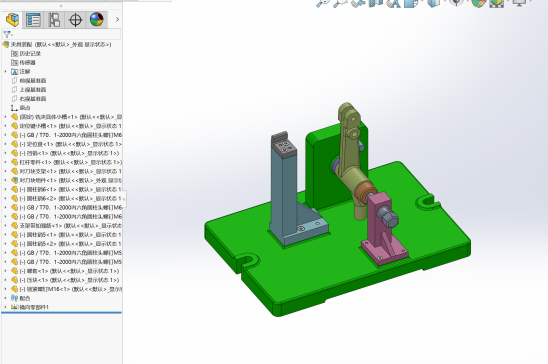Select the 传感器 sensors item
The image size is (548, 364).
[x=23, y=63]
